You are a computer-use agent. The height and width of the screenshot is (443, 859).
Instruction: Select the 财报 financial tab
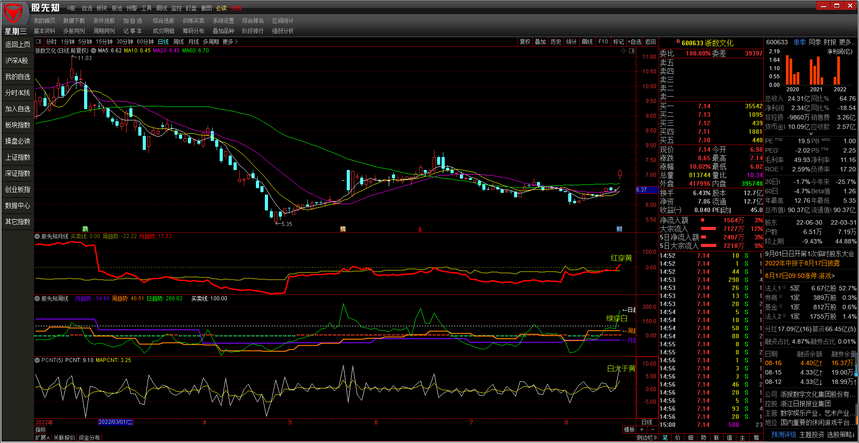pos(829,42)
